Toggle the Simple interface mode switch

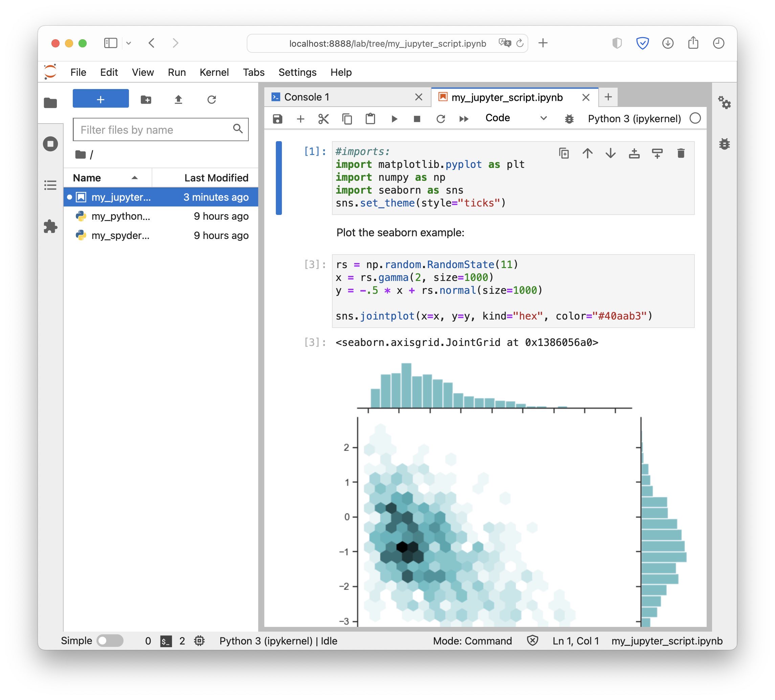point(110,641)
